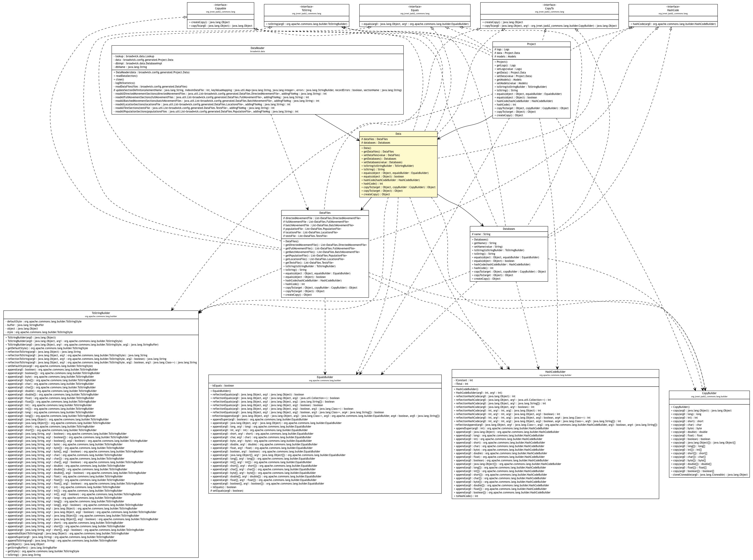The height and width of the screenshot is (560, 753).
Task: Click the cloneCloneable method in CopyBuilder
Action: (x=709, y=474)
